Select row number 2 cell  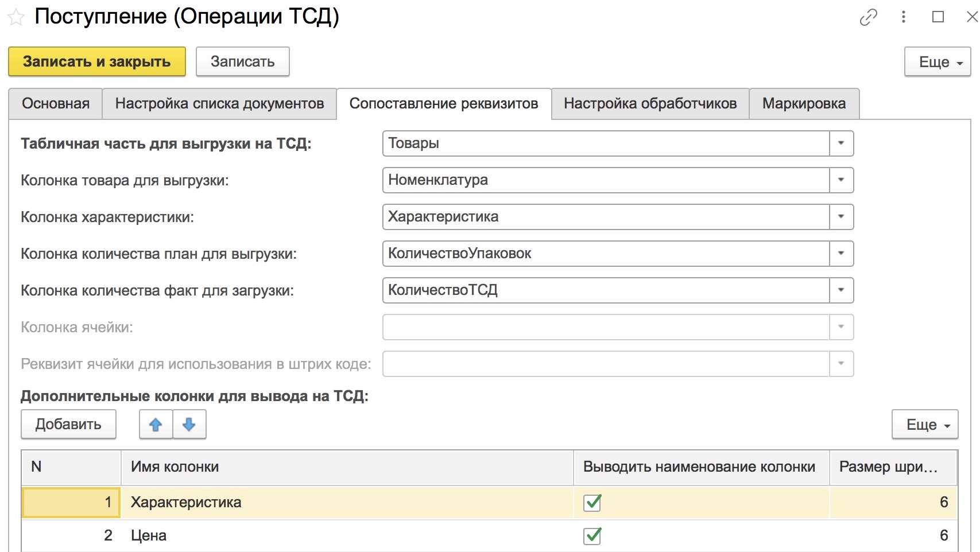[71, 536]
